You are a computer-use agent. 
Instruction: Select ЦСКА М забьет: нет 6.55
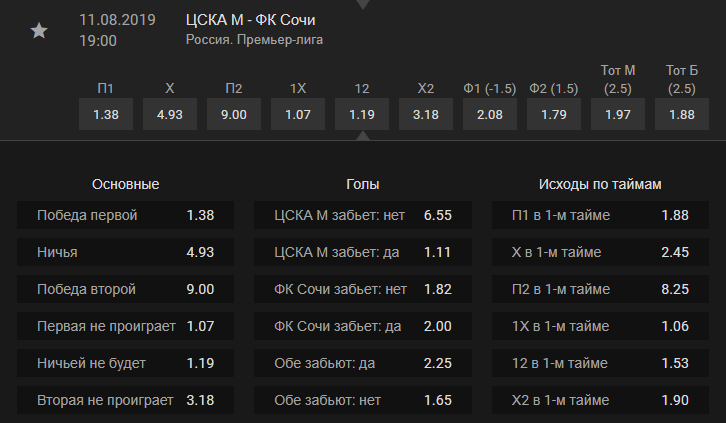pyautogui.click(x=363, y=215)
